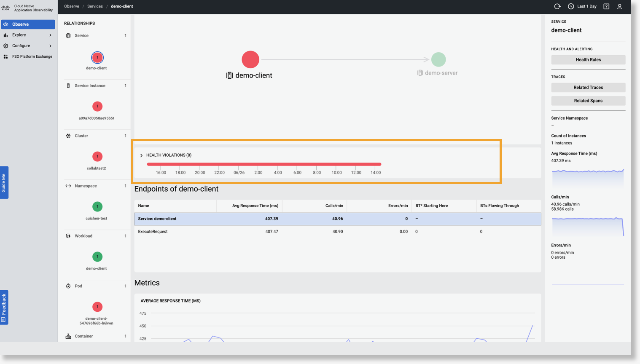Click the Observe eye icon
The height and width of the screenshot is (364, 640).
(6, 24)
